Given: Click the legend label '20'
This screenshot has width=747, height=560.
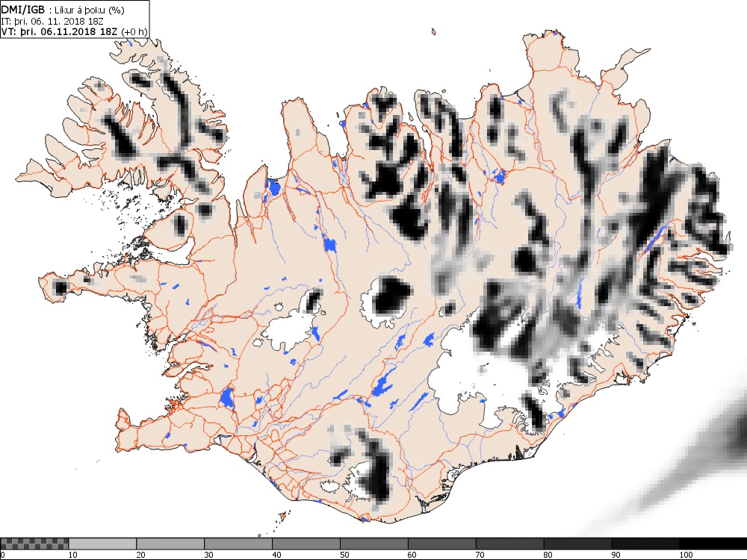Looking at the screenshot, I should click(141, 555).
